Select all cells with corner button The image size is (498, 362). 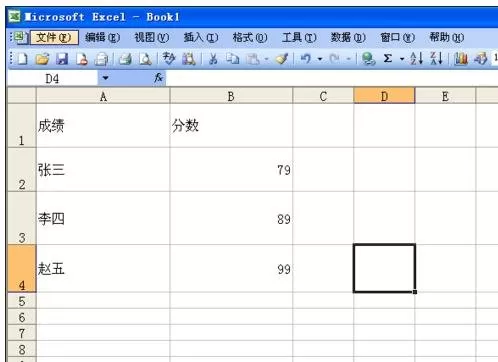pyautogui.click(x=22, y=96)
